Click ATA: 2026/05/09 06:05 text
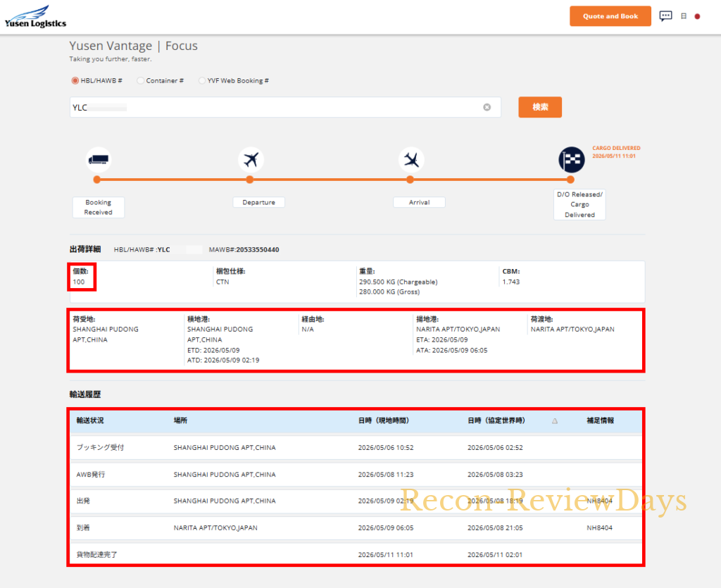The image size is (721, 588). pyautogui.click(x=451, y=350)
